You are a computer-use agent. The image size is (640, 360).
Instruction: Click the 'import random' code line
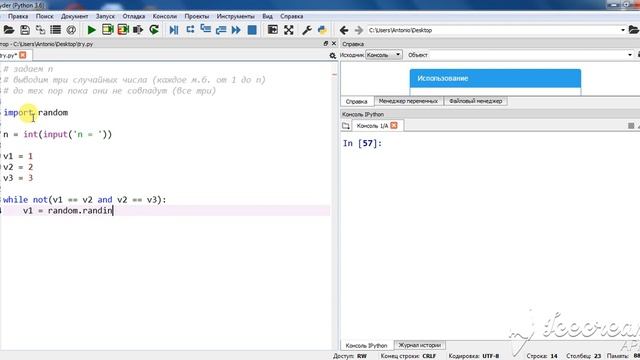(36, 113)
